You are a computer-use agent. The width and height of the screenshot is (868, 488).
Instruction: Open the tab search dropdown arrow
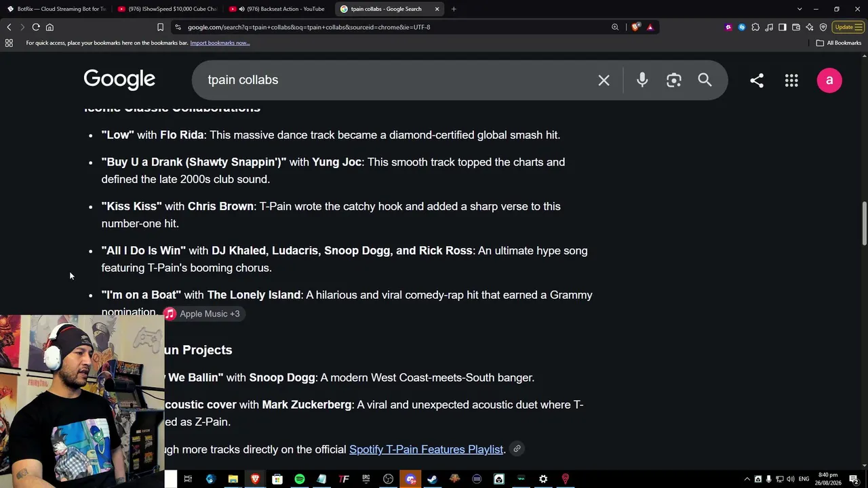800,9
